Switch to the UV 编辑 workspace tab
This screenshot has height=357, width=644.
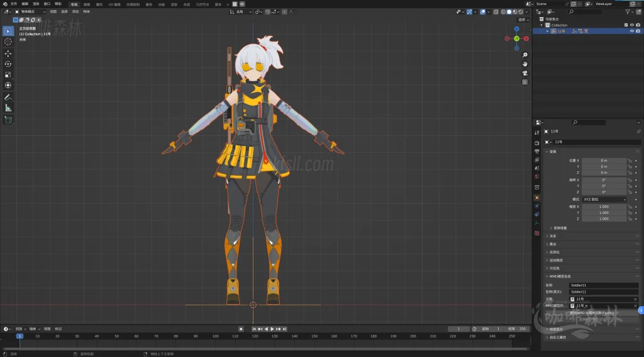click(x=114, y=4)
